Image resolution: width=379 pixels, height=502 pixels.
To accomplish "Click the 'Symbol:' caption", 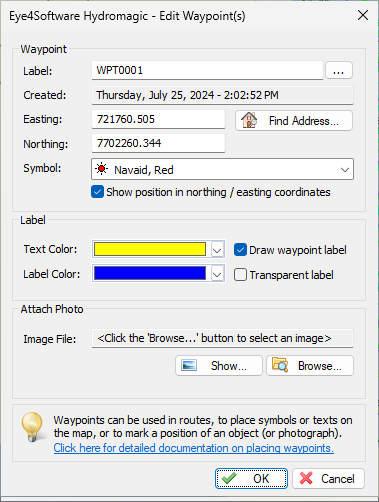I will (x=42, y=168).
